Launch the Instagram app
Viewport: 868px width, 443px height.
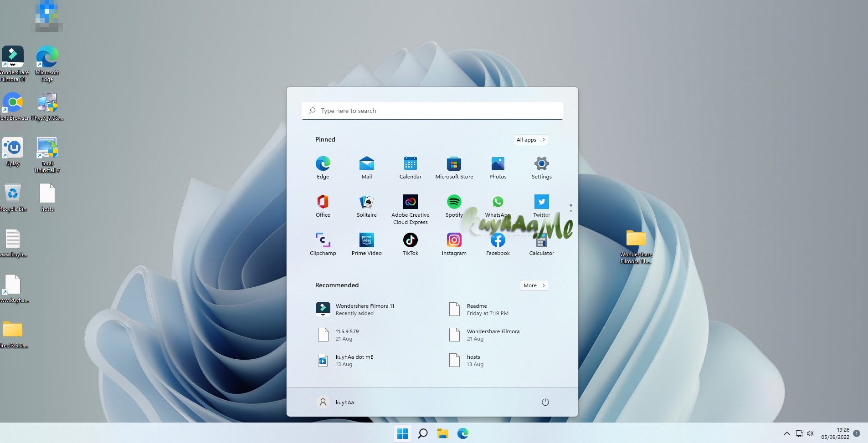454,244
